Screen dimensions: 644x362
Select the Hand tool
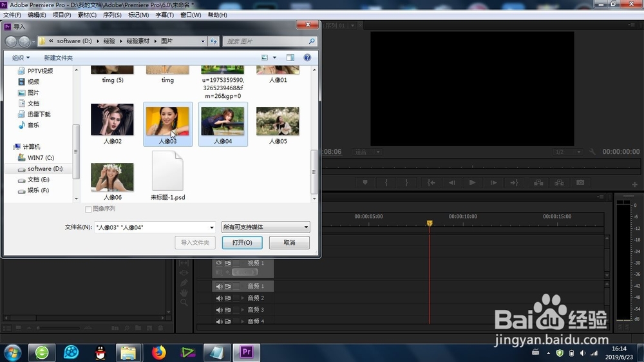184,292
